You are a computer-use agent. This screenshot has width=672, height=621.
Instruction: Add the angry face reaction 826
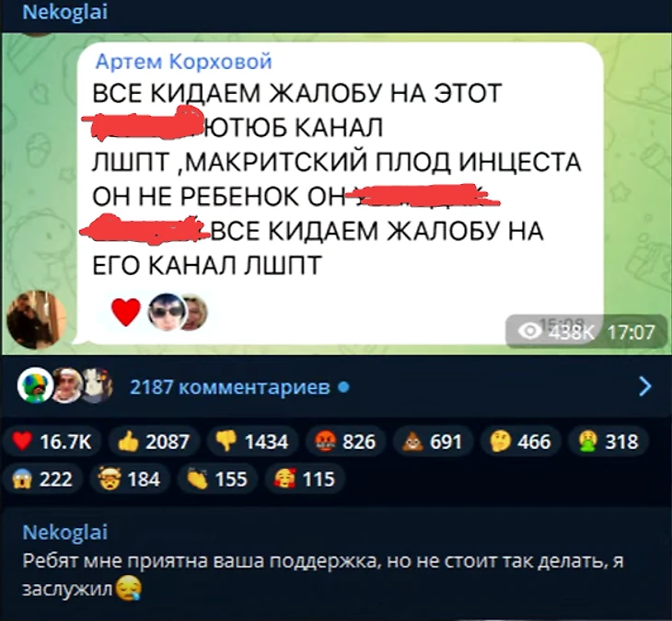click(345, 442)
